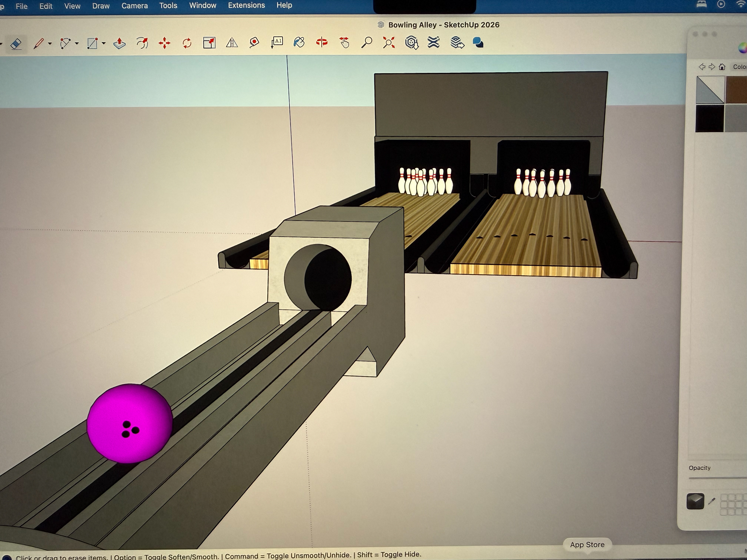This screenshot has height=560, width=747.
Task: Click the back arrow in Colors panel
Action: point(702,67)
